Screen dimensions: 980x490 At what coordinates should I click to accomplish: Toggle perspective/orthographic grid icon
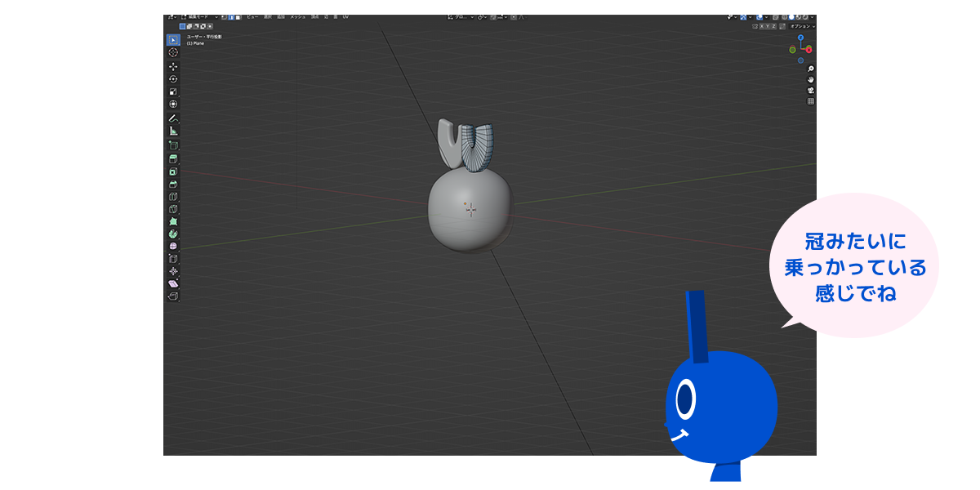click(811, 101)
